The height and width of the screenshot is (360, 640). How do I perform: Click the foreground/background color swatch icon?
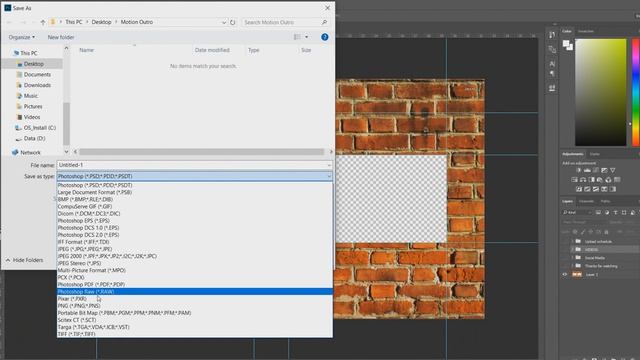pos(568,45)
